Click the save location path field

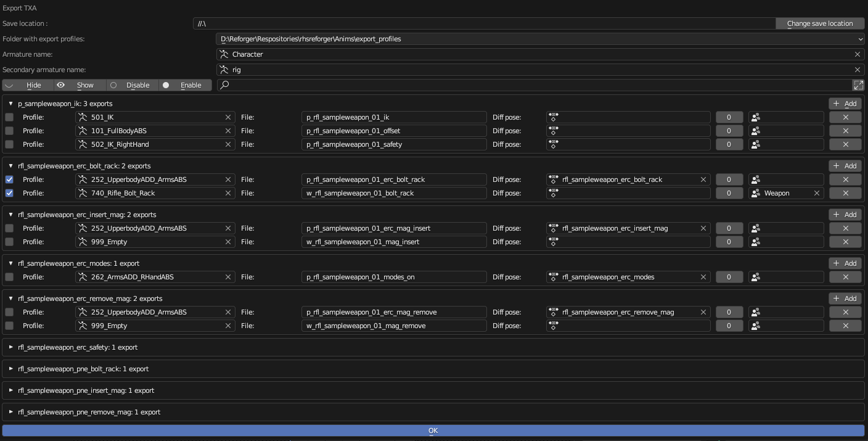pyautogui.click(x=484, y=23)
